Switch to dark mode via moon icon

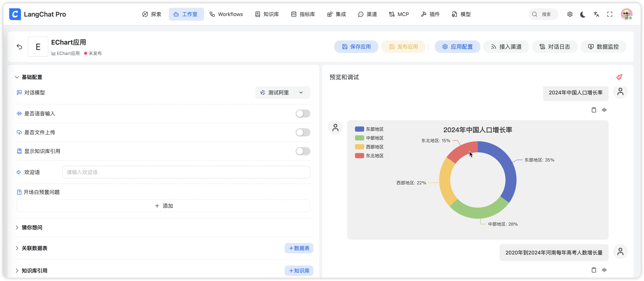pos(583,14)
